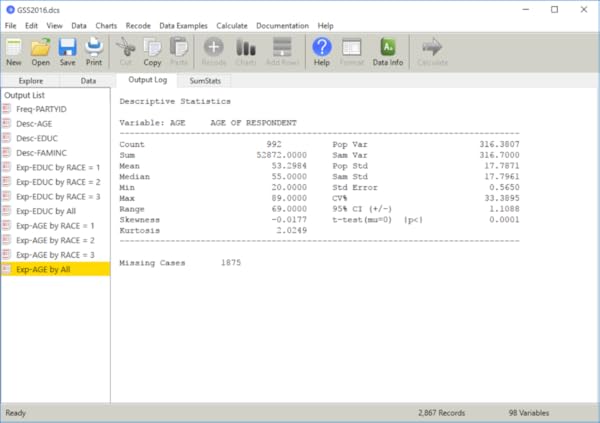Select Freq-PARTYID in Output List
The image size is (600, 423).
41,109
